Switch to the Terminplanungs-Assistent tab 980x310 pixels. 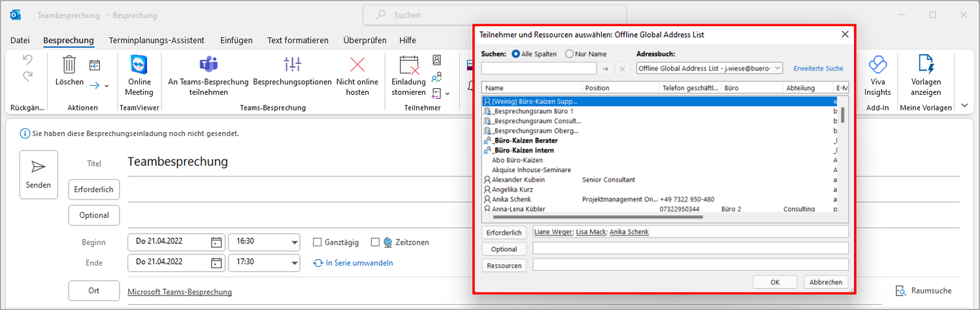157,41
